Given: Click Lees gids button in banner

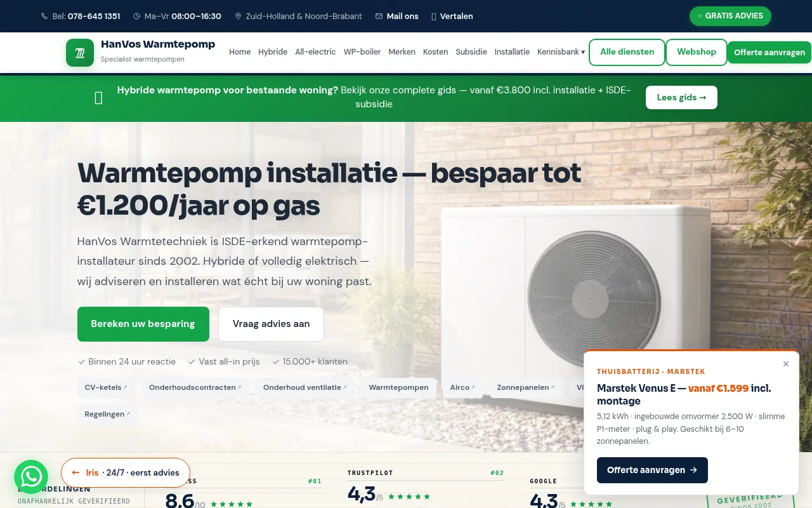Looking at the screenshot, I should click(681, 98).
